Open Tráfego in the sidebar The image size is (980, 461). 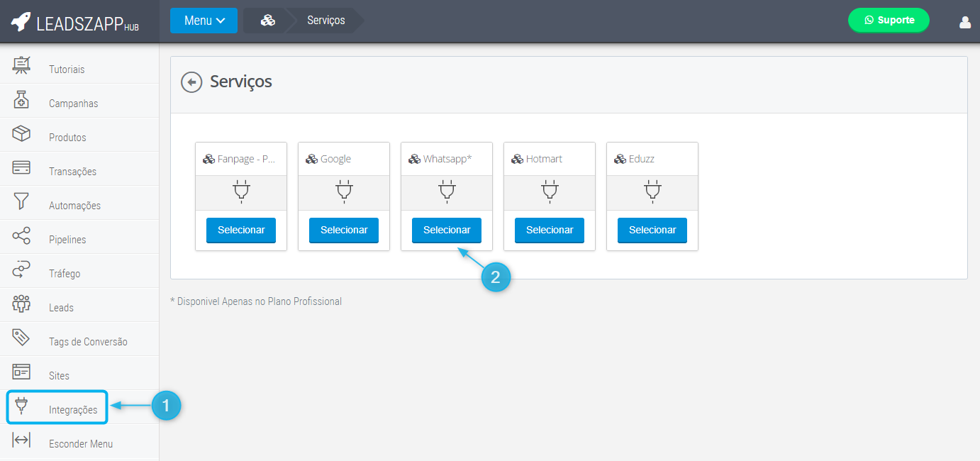point(64,274)
